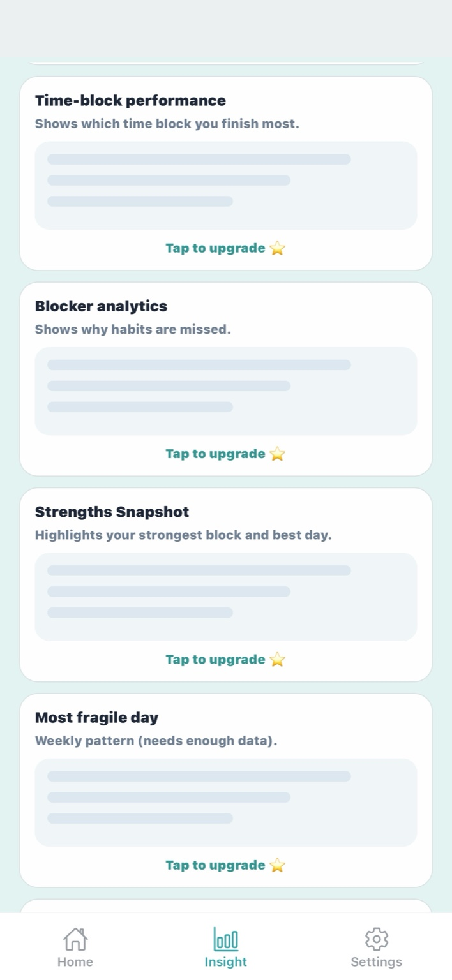Image resolution: width=452 pixels, height=980 pixels.
Task: Switch to the Home tab
Action: (x=75, y=947)
